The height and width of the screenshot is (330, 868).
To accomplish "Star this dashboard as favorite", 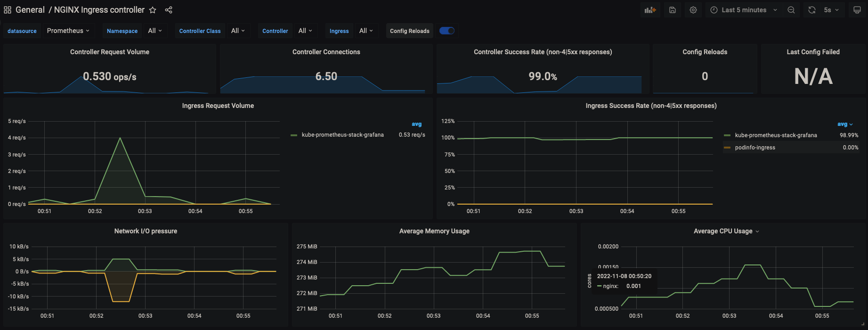I will [153, 10].
